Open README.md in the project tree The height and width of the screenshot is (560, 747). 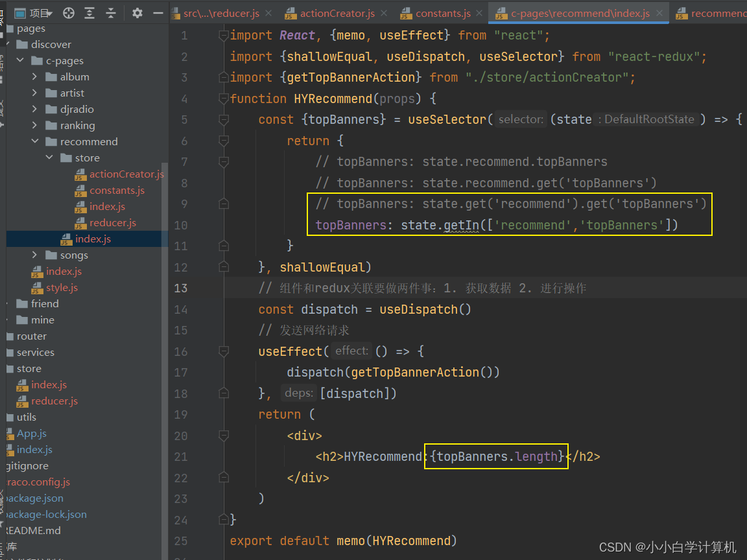tap(33, 530)
